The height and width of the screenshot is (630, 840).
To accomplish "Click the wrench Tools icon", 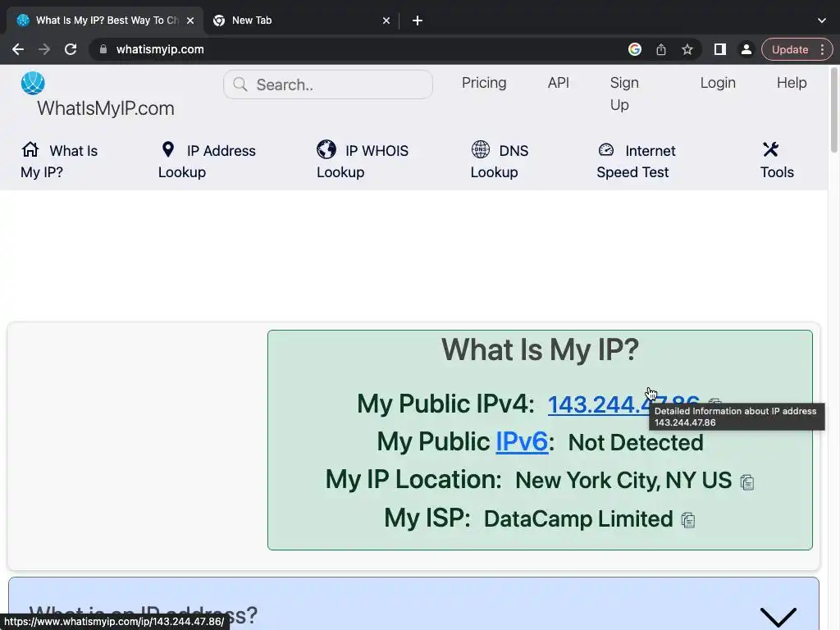I will point(770,149).
